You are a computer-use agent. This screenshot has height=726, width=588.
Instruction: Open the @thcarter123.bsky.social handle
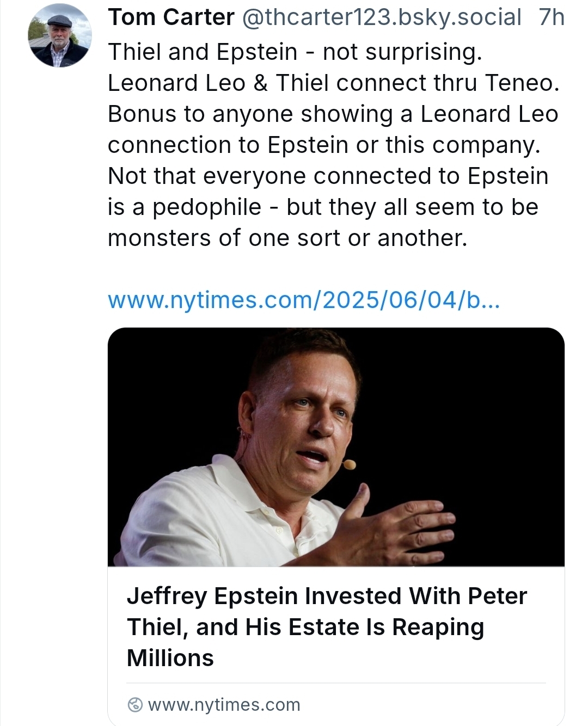click(381, 17)
